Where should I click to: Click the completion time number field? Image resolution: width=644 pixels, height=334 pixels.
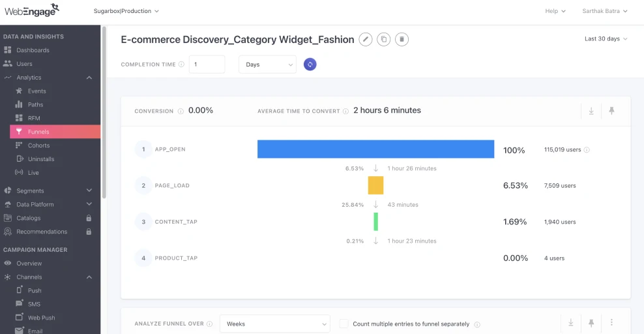click(x=207, y=65)
